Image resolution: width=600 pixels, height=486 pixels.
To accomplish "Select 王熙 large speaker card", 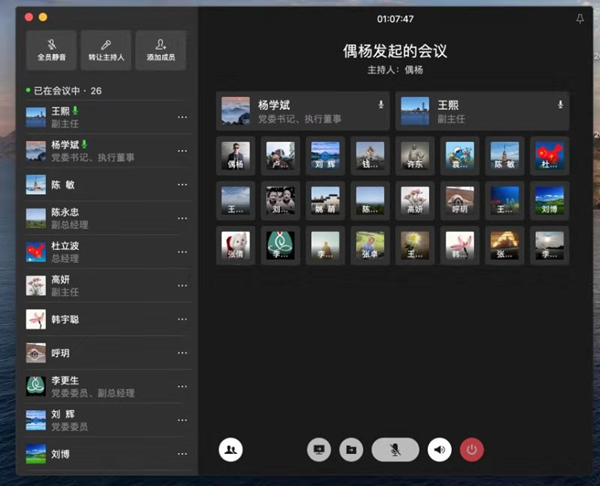I will coord(482,111).
